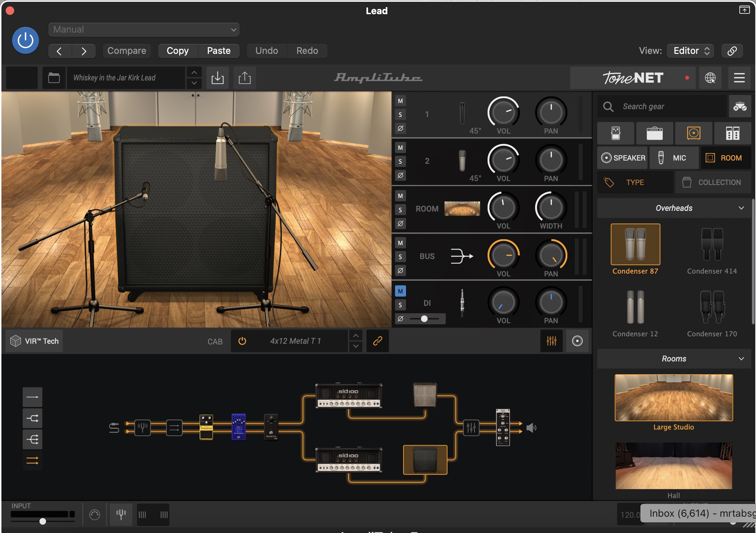Unmute the DI channel
Screen dimensions: 756x533
[x=400, y=291]
